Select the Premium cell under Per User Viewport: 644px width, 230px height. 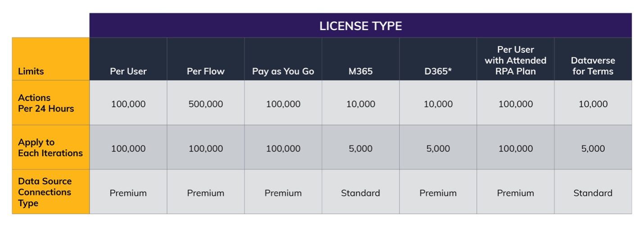click(128, 193)
